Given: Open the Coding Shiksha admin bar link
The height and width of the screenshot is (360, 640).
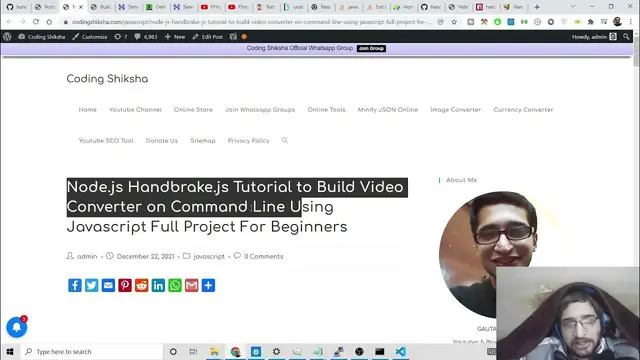Looking at the screenshot, I should (x=42, y=37).
